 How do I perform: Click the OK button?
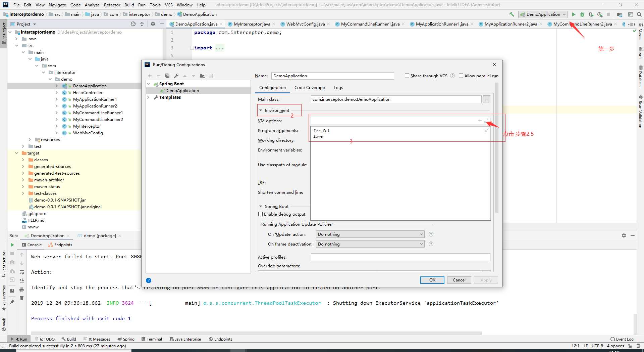coord(432,280)
